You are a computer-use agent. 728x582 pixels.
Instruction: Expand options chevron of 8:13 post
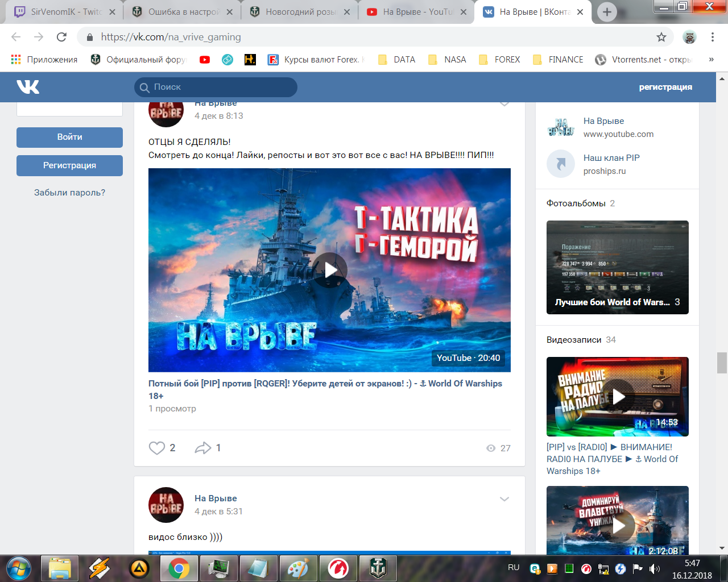pos(504,104)
